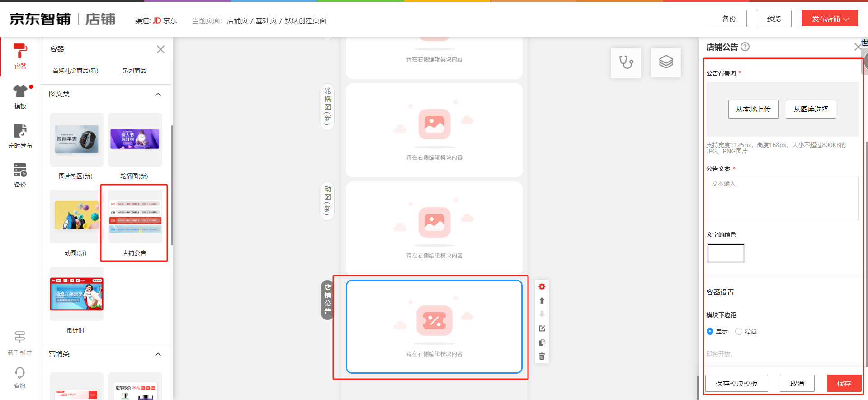Open the layers stack icon
This screenshot has height=400, width=868.
665,62
